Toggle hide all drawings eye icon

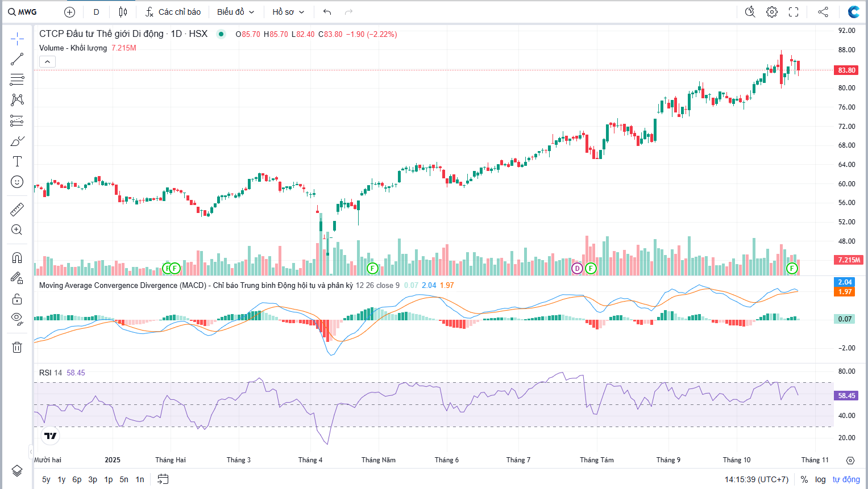point(17,319)
